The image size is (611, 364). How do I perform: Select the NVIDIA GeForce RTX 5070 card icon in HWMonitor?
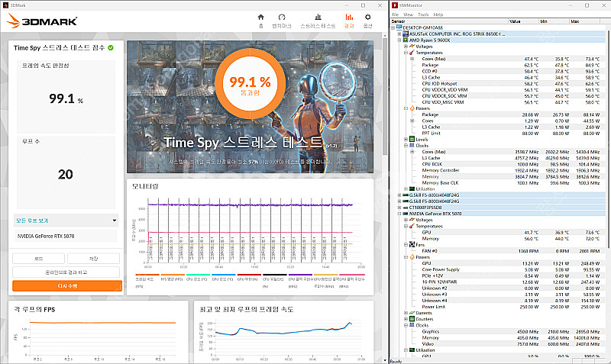406,214
